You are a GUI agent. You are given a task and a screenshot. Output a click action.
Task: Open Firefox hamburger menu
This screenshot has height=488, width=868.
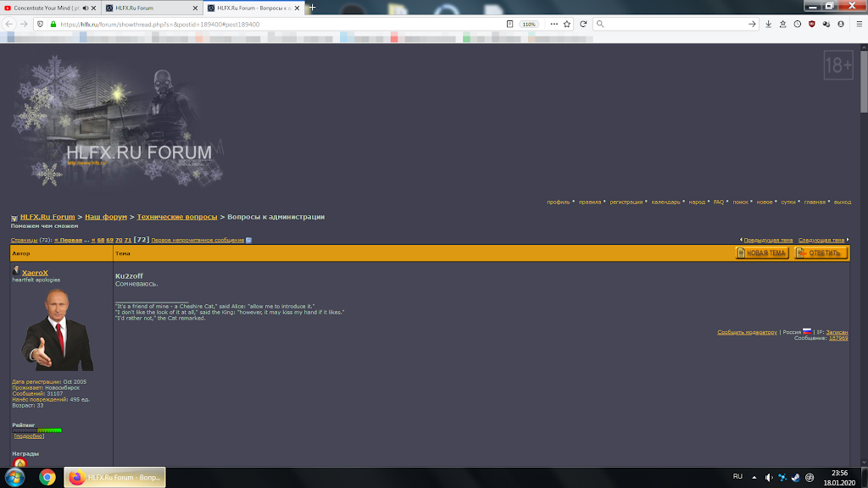coord(858,24)
